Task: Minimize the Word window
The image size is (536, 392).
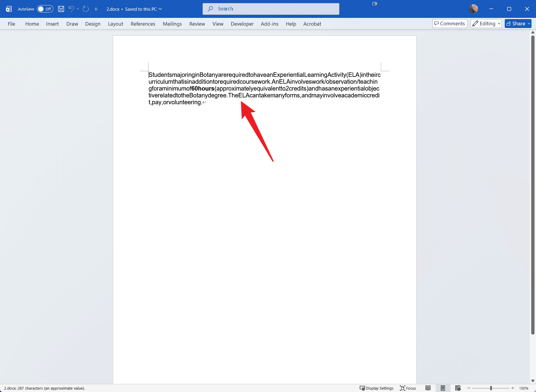Action: click(491, 9)
